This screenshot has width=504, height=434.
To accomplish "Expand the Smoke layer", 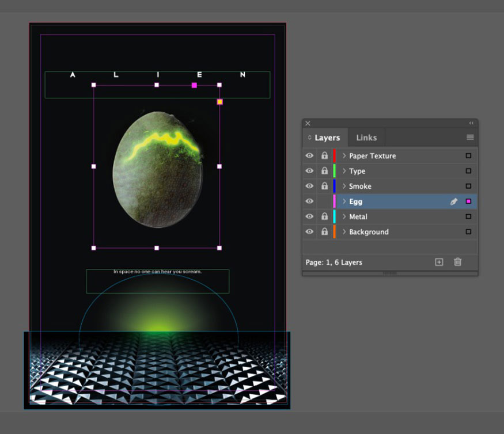I will 344,186.
